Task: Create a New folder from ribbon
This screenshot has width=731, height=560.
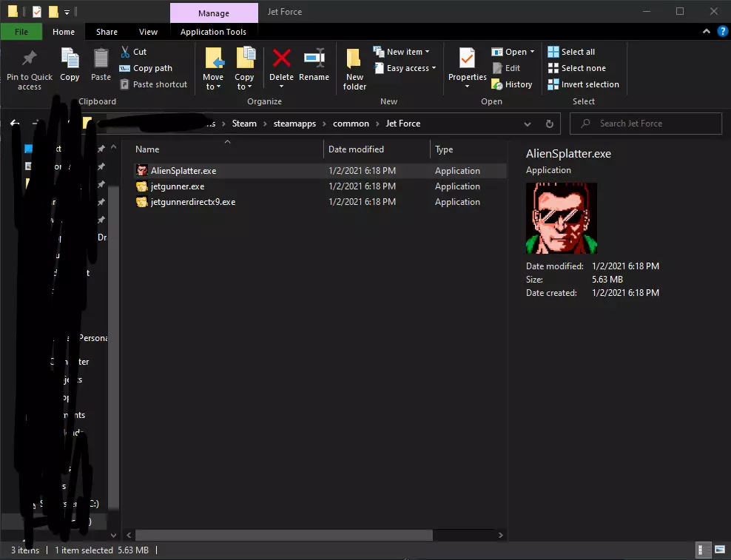Action: pos(354,59)
